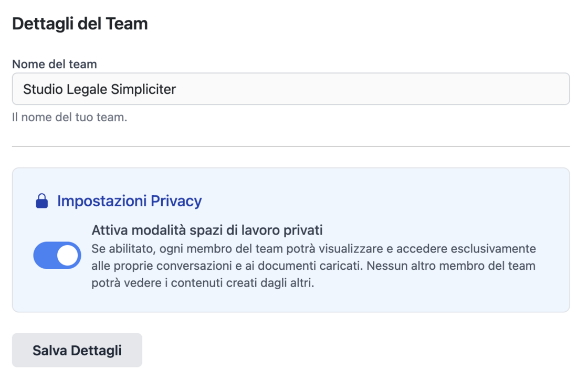Image resolution: width=588 pixels, height=380 pixels.
Task: Focus the Nome del team input field
Action: 291,89
